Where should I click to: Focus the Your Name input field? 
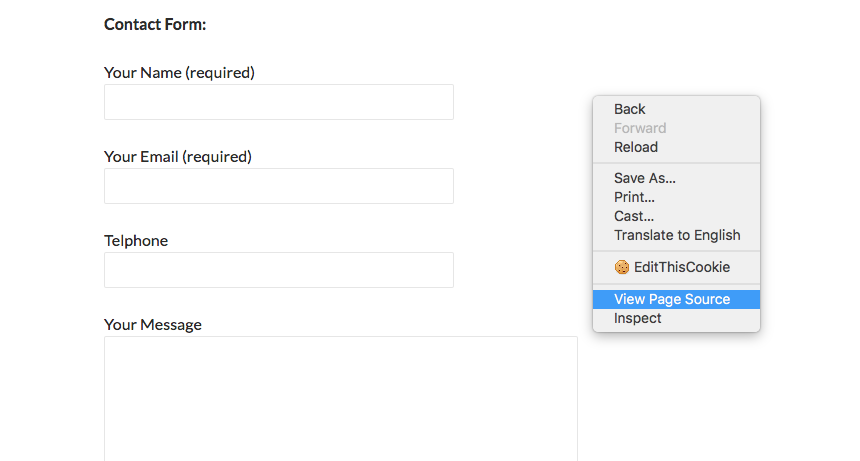pyautogui.click(x=279, y=102)
